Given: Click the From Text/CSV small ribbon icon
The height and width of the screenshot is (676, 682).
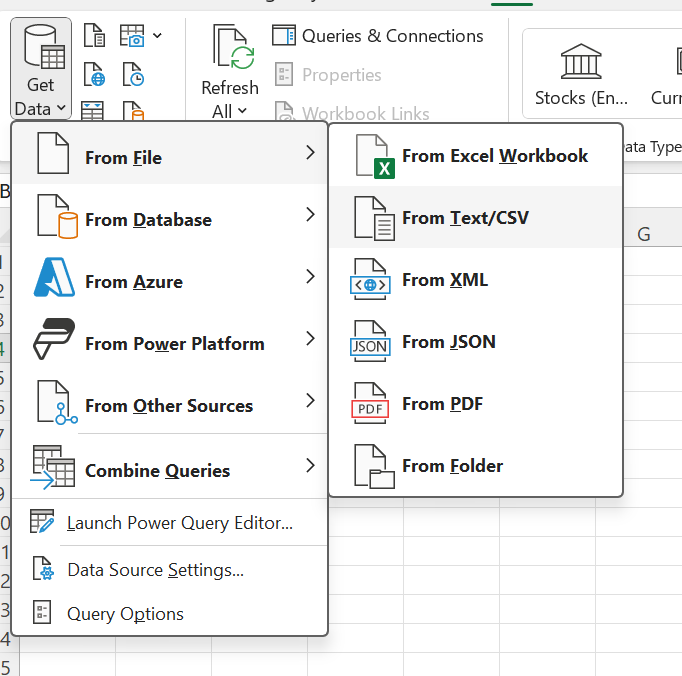Looking at the screenshot, I should pyautogui.click(x=94, y=35).
